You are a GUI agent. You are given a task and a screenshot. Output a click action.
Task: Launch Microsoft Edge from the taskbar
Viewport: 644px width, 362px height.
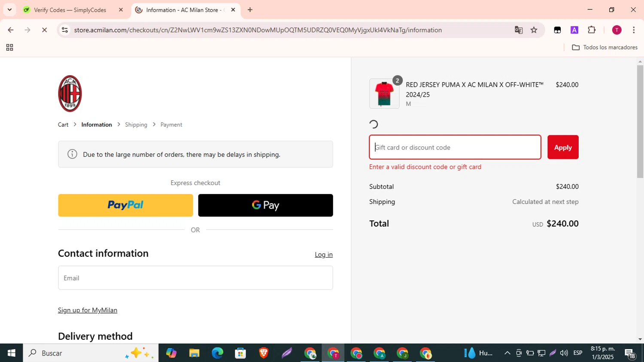pyautogui.click(x=217, y=353)
